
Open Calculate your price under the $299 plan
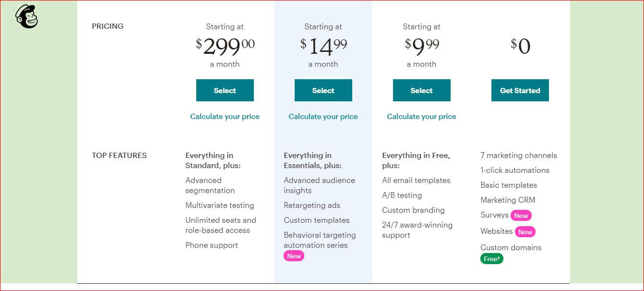click(x=225, y=117)
